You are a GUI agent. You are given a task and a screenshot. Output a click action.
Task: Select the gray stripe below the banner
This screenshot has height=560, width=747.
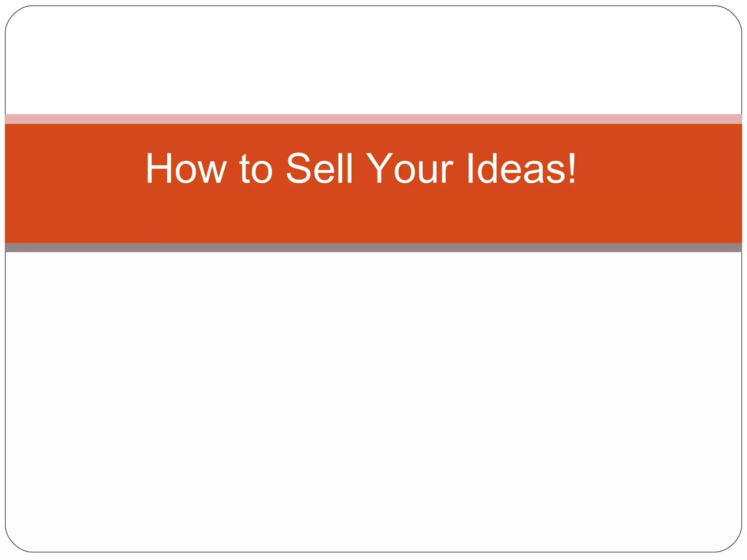tap(373, 248)
